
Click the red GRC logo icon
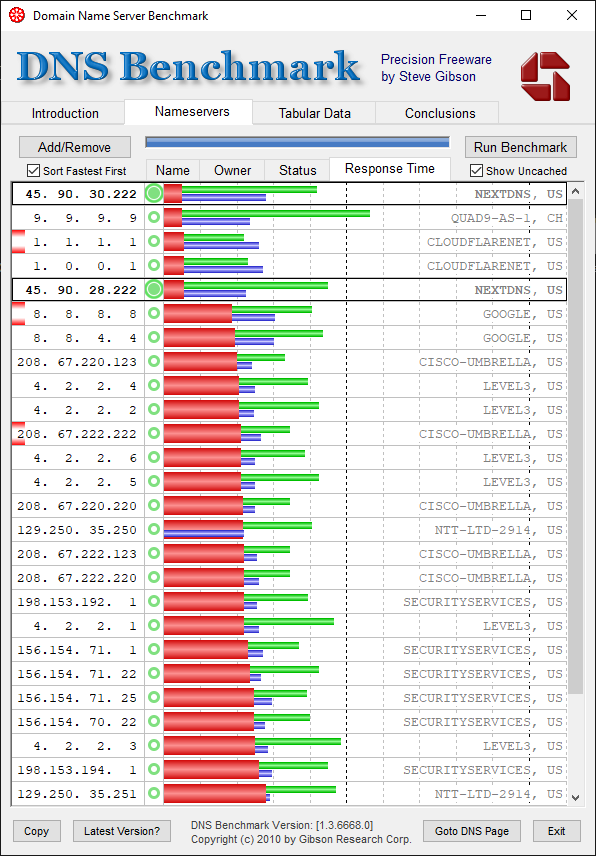pyautogui.click(x=545, y=76)
